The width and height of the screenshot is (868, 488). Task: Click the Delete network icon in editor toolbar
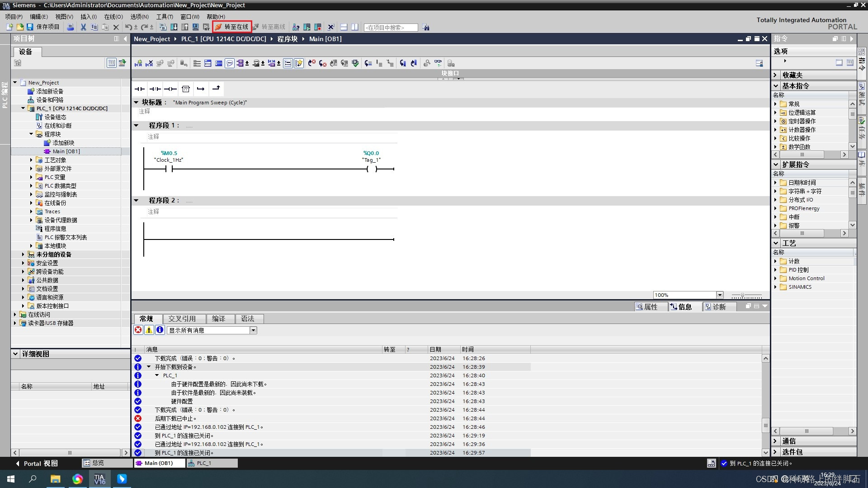click(149, 63)
